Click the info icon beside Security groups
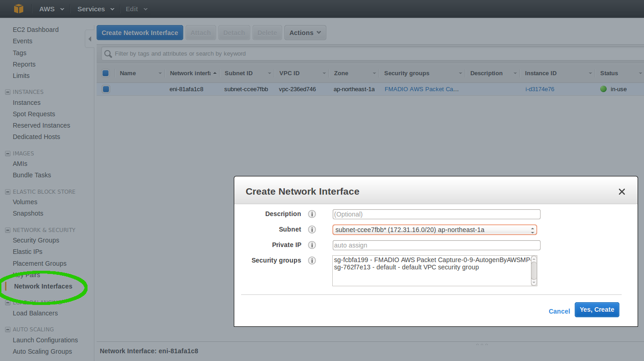 coord(312,260)
